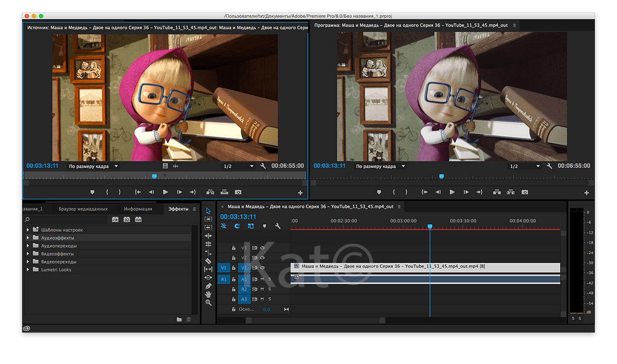Viewport: 617px width, 364px height.
Task: Expand Аудиоэффекты folder
Action: (x=28, y=238)
